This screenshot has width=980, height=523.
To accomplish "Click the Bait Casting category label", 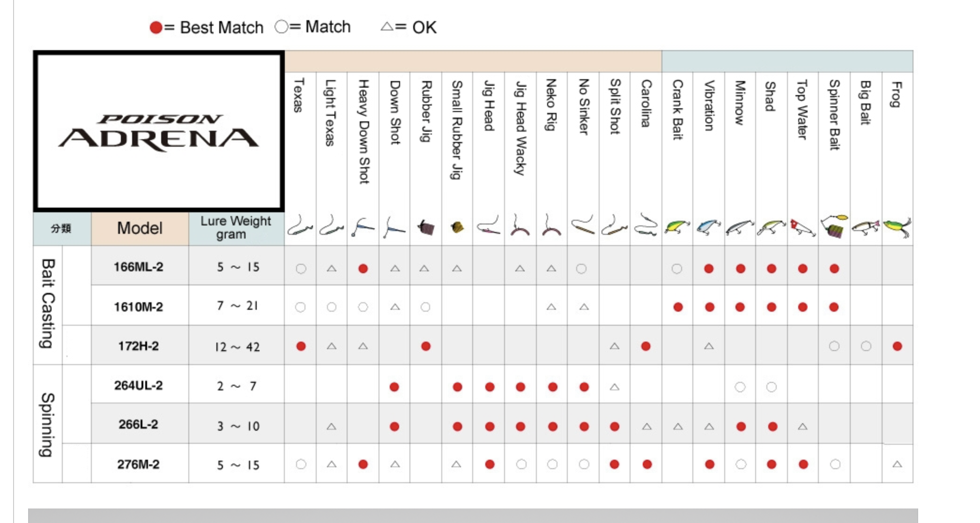I will pyautogui.click(x=48, y=304).
